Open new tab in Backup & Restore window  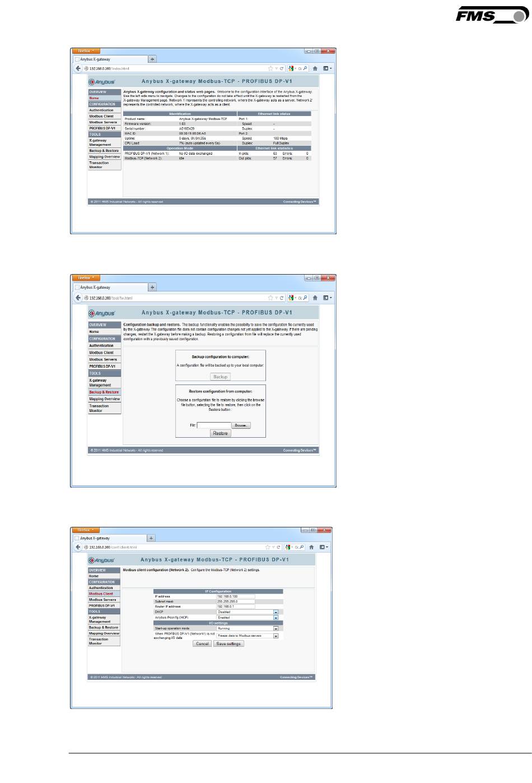pyautogui.click(x=152, y=287)
